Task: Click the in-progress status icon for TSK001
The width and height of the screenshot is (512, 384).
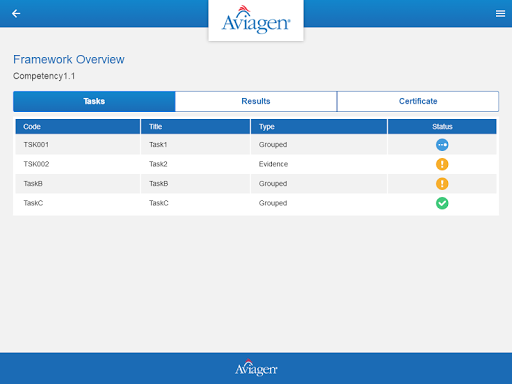Action: click(x=442, y=145)
